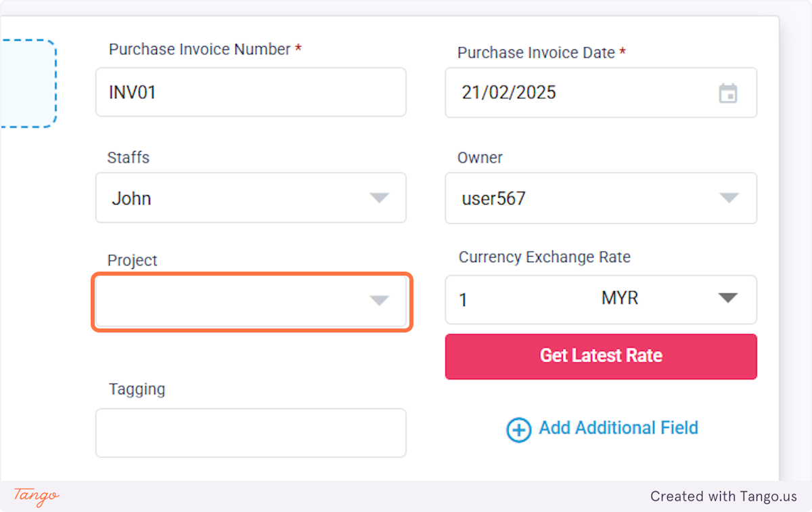The image size is (812, 512).
Task: Click the dark arrow beside MYR
Action: coord(727,298)
